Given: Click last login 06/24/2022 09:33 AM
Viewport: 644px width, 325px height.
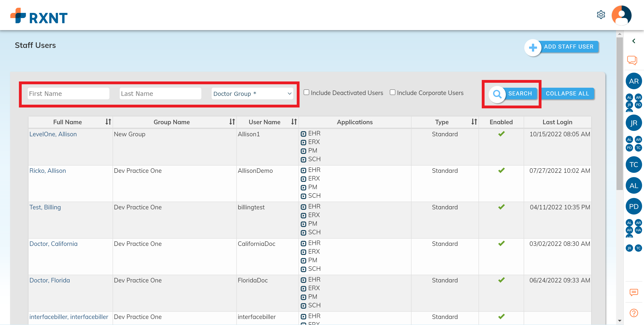Looking at the screenshot, I should (560, 280).
